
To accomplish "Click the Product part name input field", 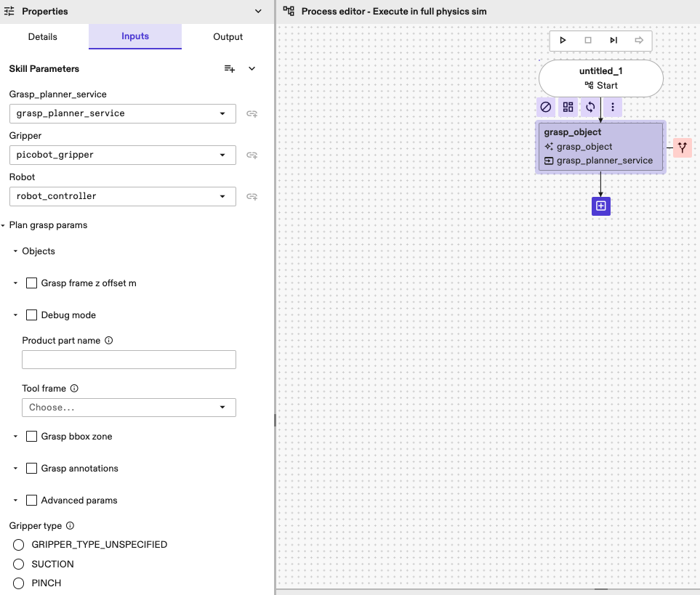I will click(129, 360).
